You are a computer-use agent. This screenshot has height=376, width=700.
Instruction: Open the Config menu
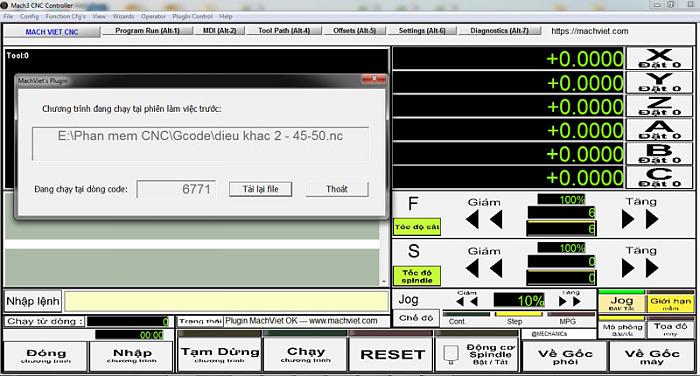(x=29, y=17)
